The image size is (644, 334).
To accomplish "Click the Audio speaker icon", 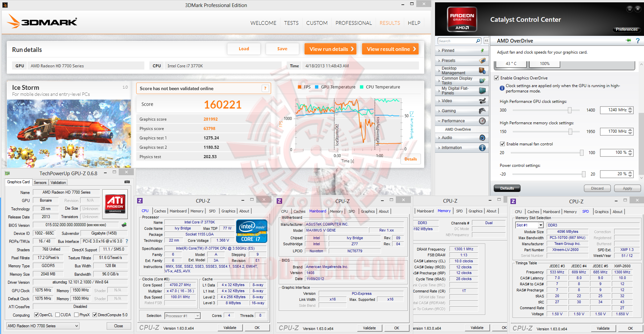I will [x=482, y=138].
